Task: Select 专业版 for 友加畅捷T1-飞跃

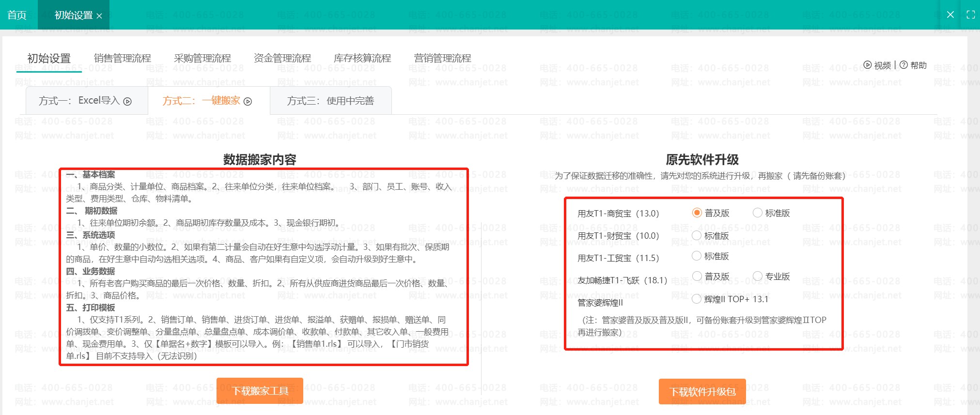Action: (x=757, y=276)
